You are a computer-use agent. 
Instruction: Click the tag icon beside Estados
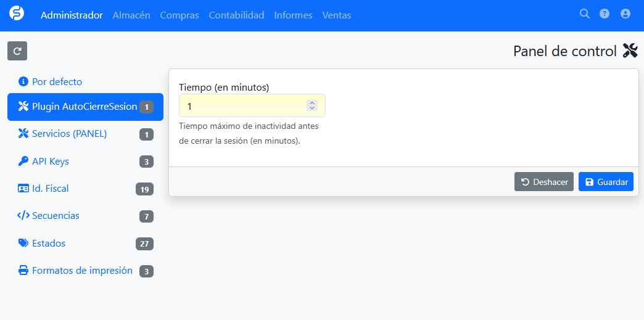tap(23, 244)
